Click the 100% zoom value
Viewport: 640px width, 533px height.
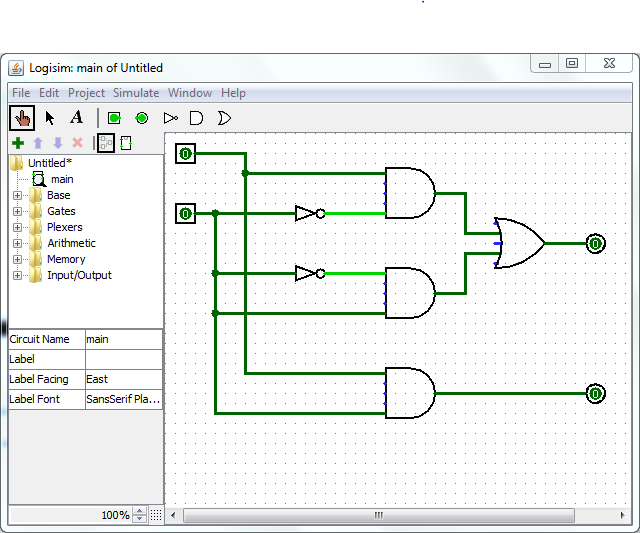pos(116,515)
